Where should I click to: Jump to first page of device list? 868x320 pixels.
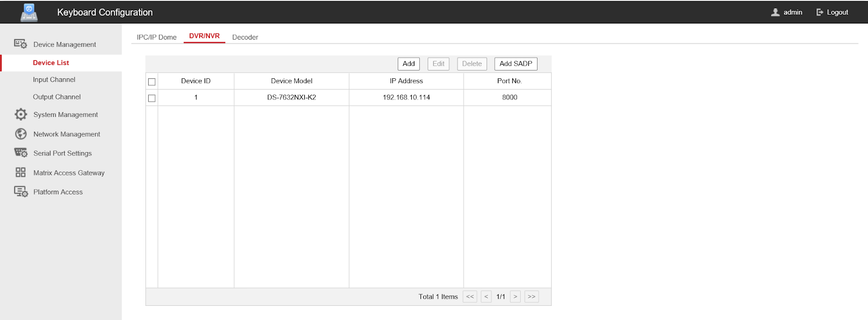(470, 297)
